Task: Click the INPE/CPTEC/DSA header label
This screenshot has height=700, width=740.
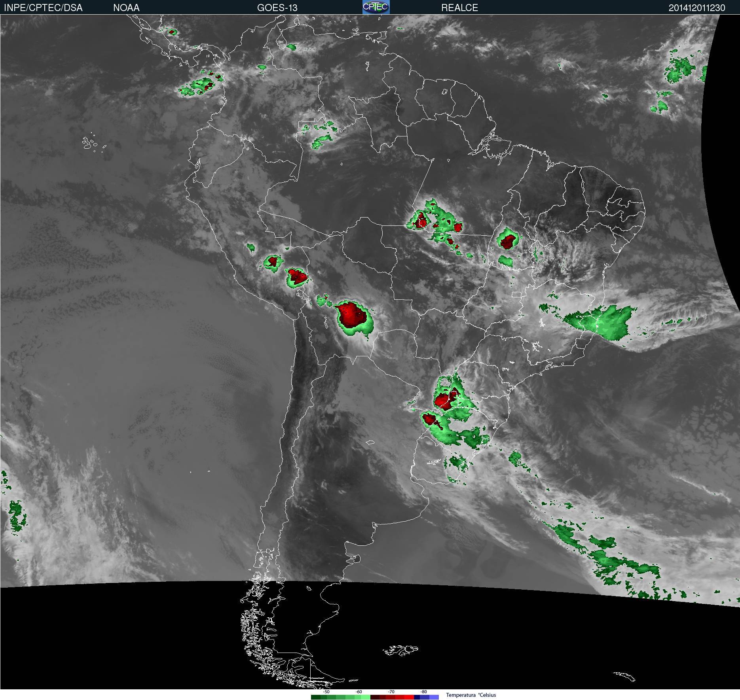Action: (43, 8)
